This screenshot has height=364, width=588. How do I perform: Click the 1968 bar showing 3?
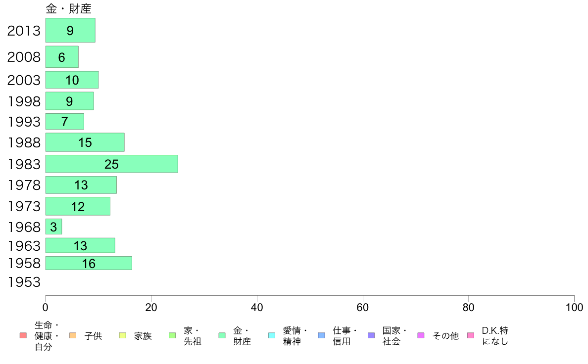tap(53, 227)
